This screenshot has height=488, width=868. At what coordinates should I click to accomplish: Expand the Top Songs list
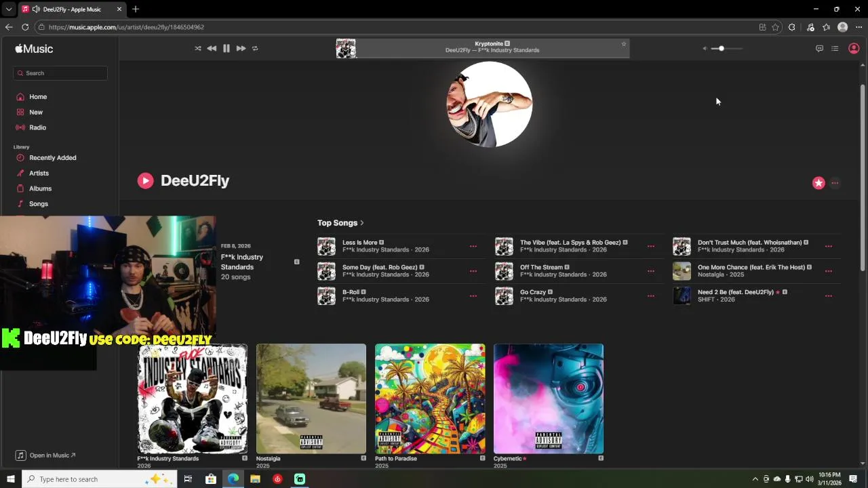pyautogui.click(x=340, y=223)
